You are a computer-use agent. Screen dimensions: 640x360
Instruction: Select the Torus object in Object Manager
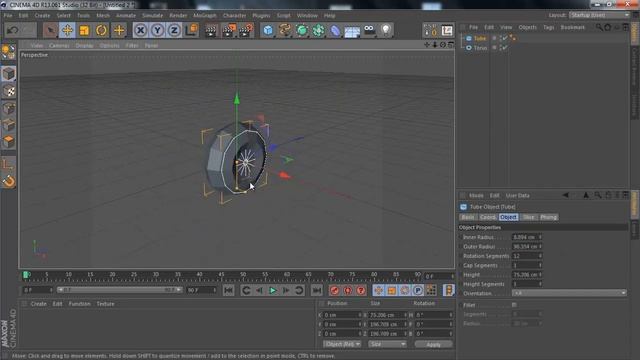[x=480, y=48]
